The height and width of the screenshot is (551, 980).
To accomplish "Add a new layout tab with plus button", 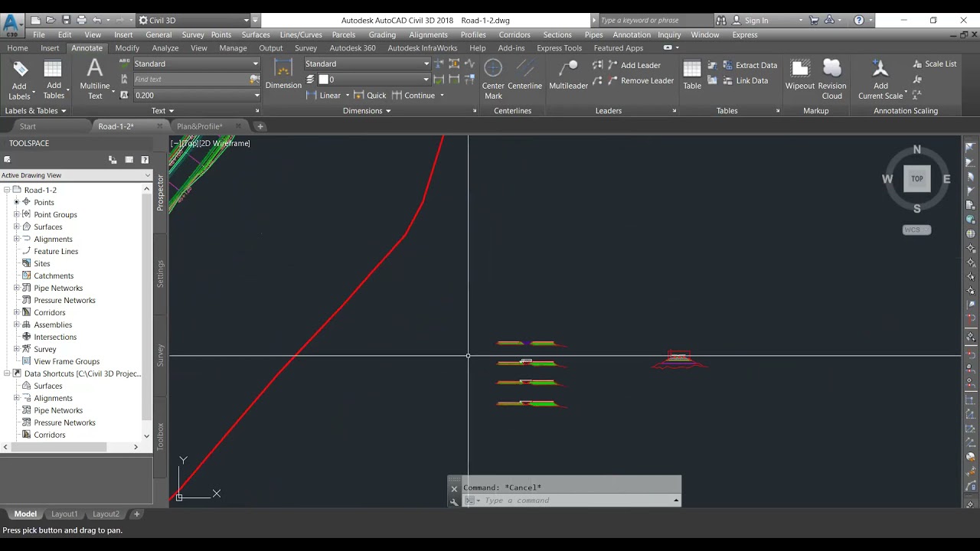I will pos(137,514).
